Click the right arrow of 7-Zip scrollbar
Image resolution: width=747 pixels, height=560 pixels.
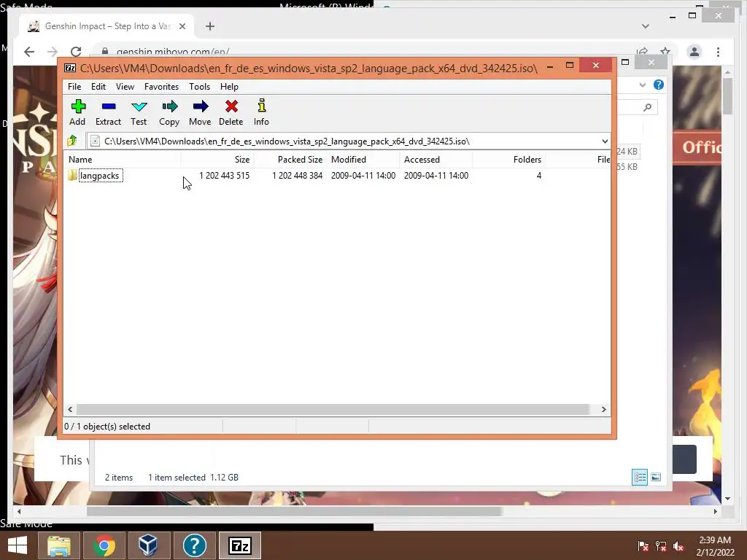603,410
